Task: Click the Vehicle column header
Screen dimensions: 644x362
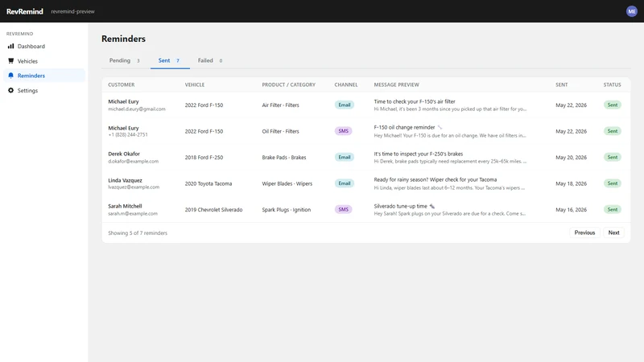Action: [x=195, y=84]
